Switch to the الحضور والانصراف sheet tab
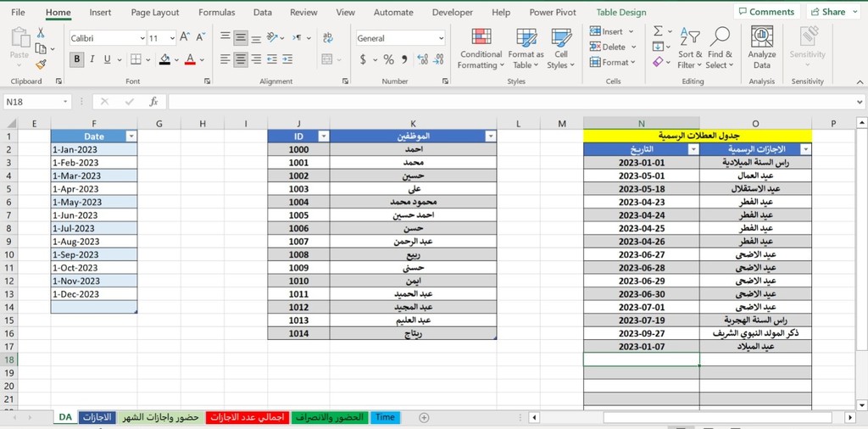This screenshot has width=868, height=429. point(330,417)
